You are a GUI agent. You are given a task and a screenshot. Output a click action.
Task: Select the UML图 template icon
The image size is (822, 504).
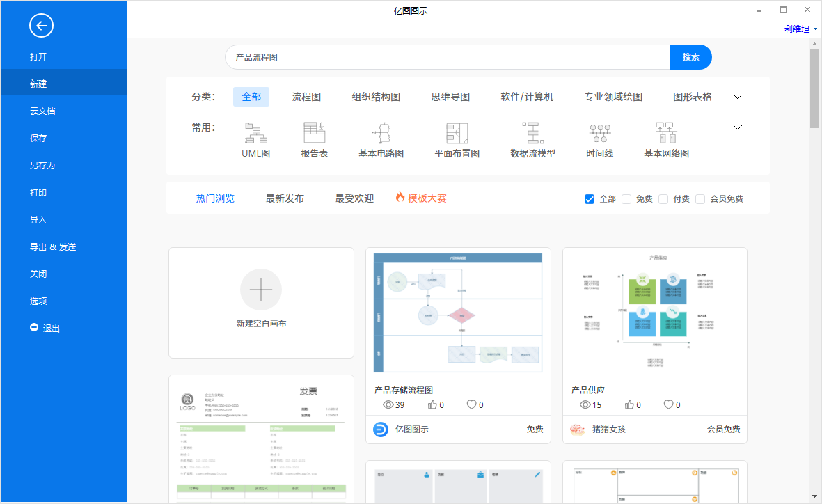256,133
